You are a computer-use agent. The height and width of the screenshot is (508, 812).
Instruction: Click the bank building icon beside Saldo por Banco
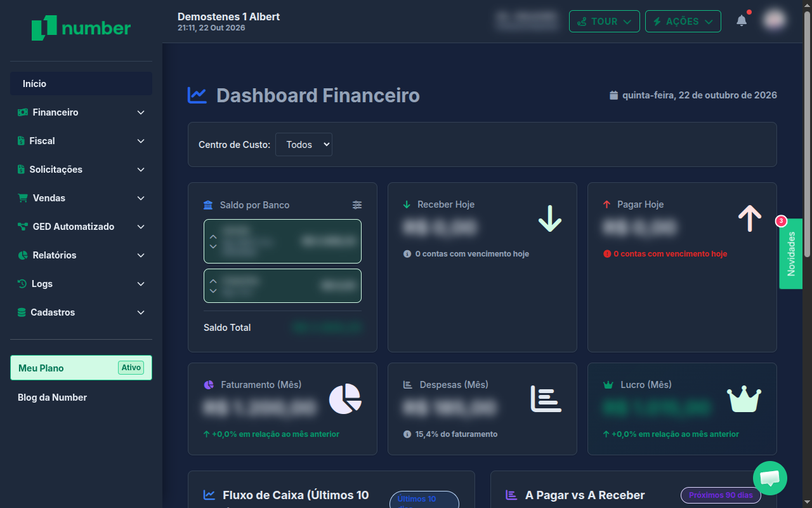209,205
